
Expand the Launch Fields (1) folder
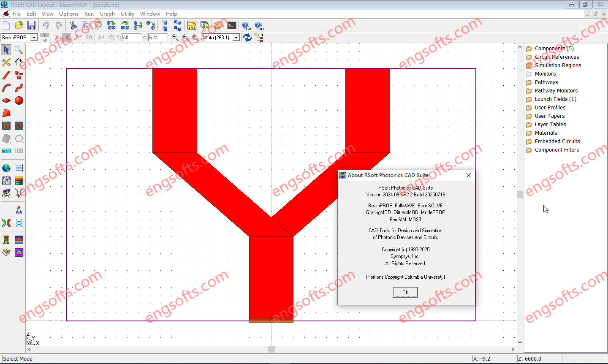pyautogui.click(x=555, y=99)
